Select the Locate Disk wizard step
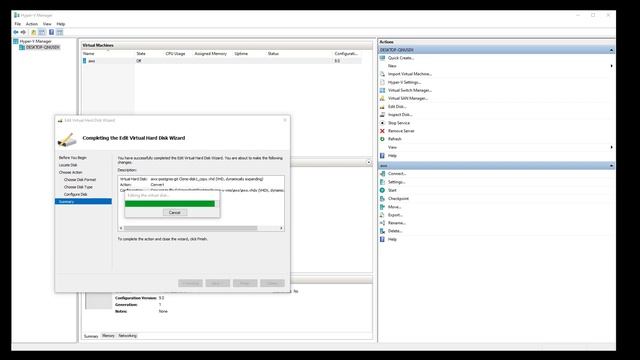This screenshot has width=640, height=360. click(68, 165)
